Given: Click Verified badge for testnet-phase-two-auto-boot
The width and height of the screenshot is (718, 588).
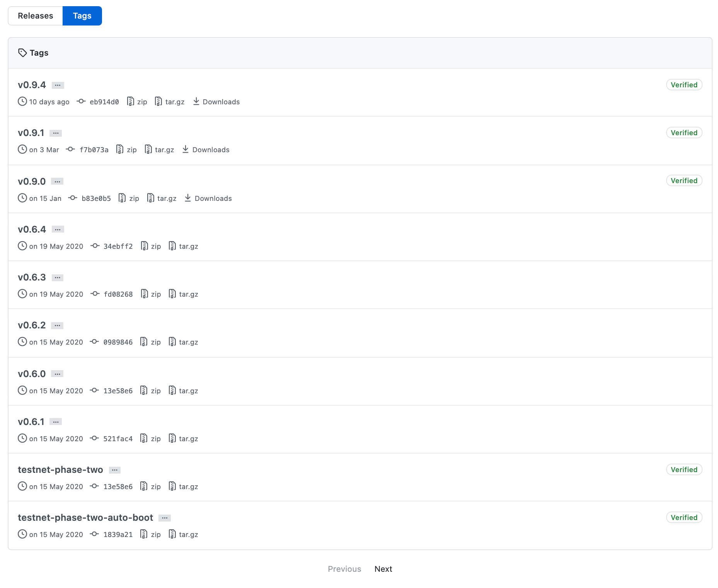Looking at the screenshot, I should pos(684,518).
